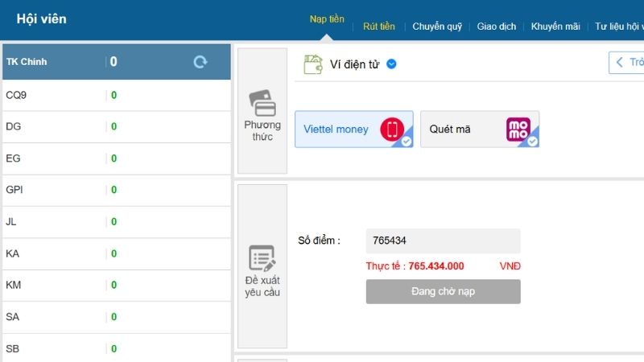Click the CQ9 balance value 0
The width and height of the screenshot is (644, 362).
(114, 95)
